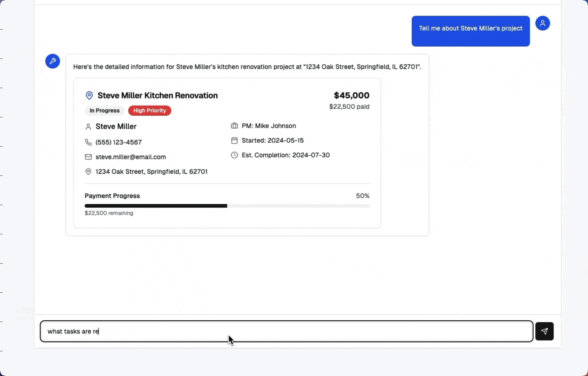
Task: Click the user avatar icon
Action: [x=542, y=23]
